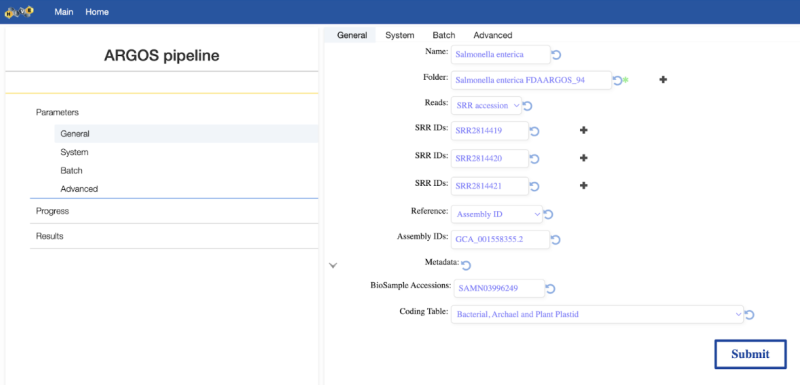
Task: Switch to the Advanced tab
Action: pyautogui.click(x=493, y=35)
